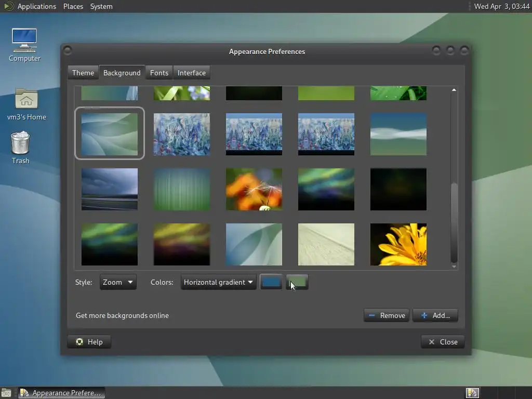Open the Computer desktop icon
Image resolution: width=532 pixels, height=399 pixels.
click(24, 45)
